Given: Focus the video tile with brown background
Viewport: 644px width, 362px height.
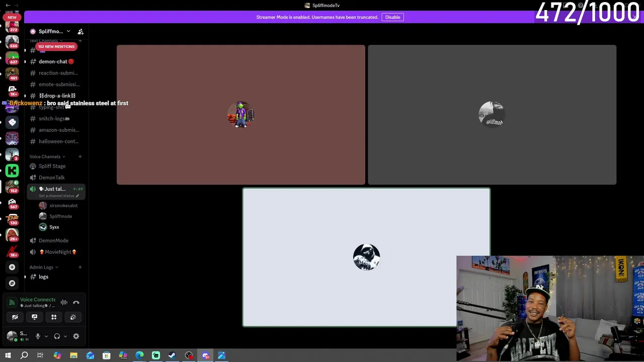Looking at the screenshot, I should [241, 115].
